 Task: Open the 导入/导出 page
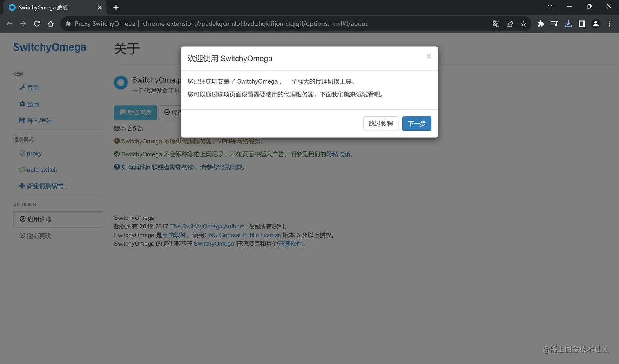click(40, 121)
